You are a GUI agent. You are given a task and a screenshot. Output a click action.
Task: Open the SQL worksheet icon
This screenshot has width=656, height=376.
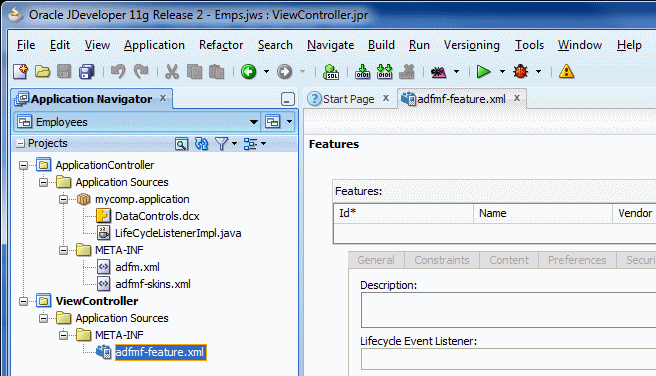[x=331, y=72]
